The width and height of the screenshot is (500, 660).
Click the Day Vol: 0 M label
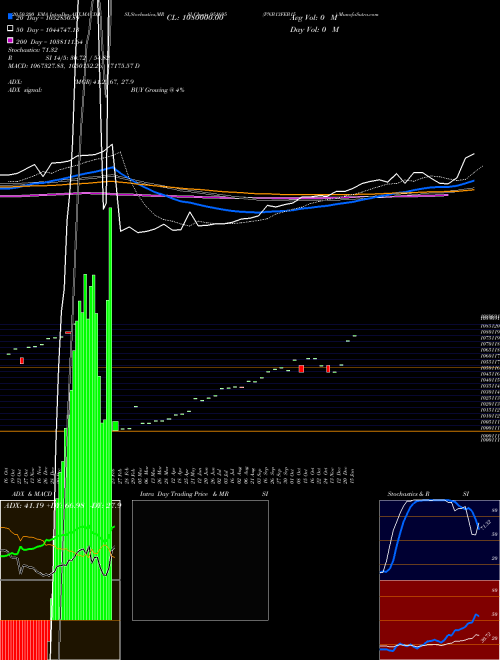pyautogui.click(x=314, y=29)
